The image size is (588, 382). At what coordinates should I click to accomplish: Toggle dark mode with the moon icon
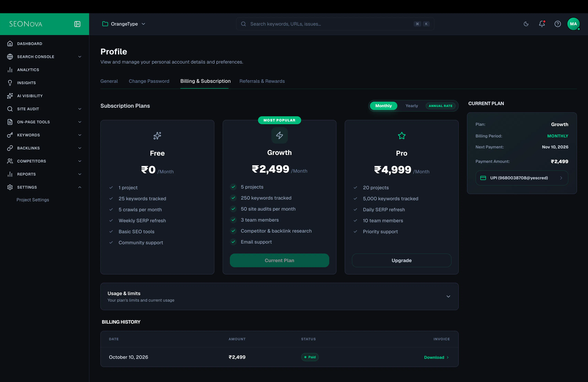(x=526, y=24)
